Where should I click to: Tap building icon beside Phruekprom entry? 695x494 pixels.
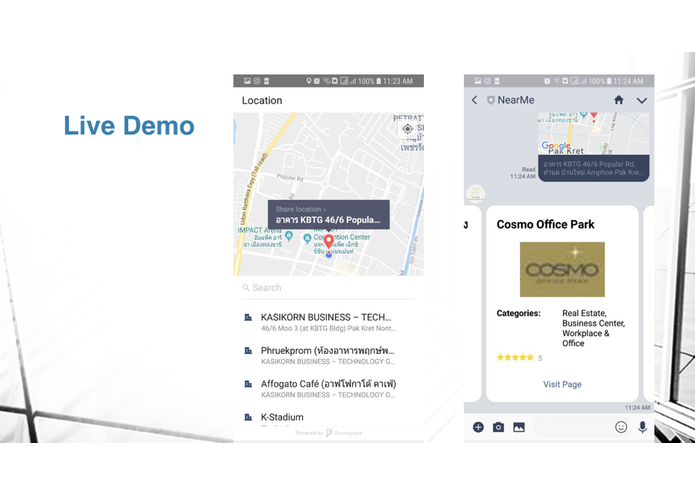(x=248, y=350)
